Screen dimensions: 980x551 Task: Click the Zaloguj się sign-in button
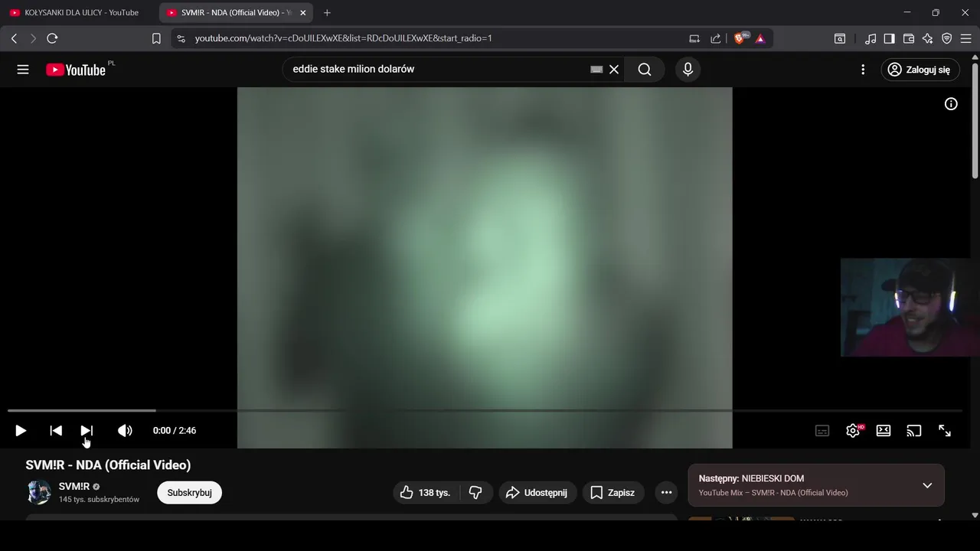(920, 70)
